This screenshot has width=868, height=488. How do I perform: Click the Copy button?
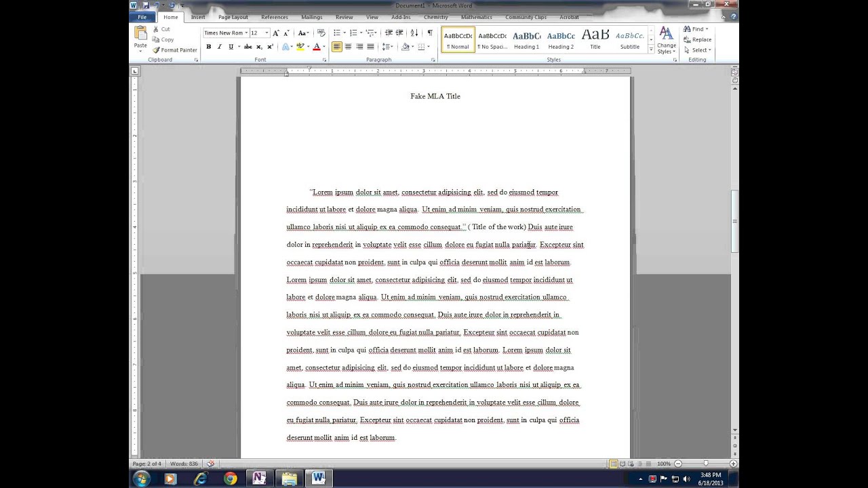(163, 39)
